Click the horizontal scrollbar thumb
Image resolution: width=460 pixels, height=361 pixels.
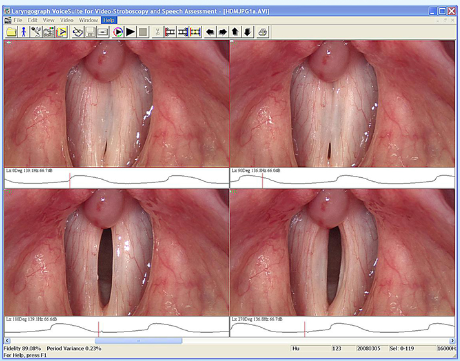[x=138, y=341]
